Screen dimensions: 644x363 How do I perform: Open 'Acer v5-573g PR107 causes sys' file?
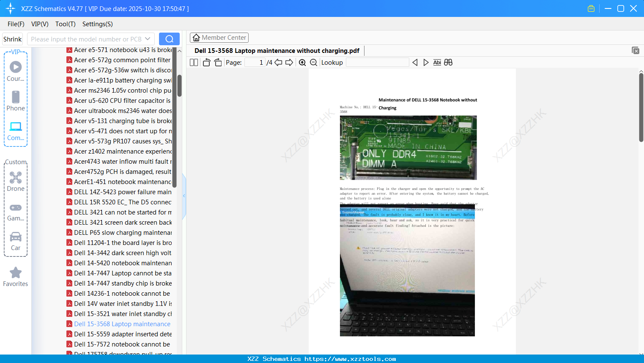pos(119,141)
